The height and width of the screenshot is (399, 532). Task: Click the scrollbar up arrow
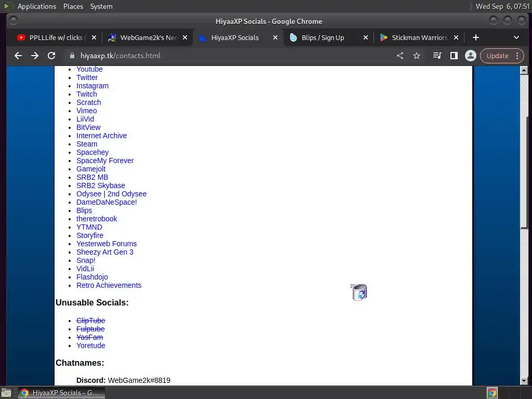[x=524, y=70]
